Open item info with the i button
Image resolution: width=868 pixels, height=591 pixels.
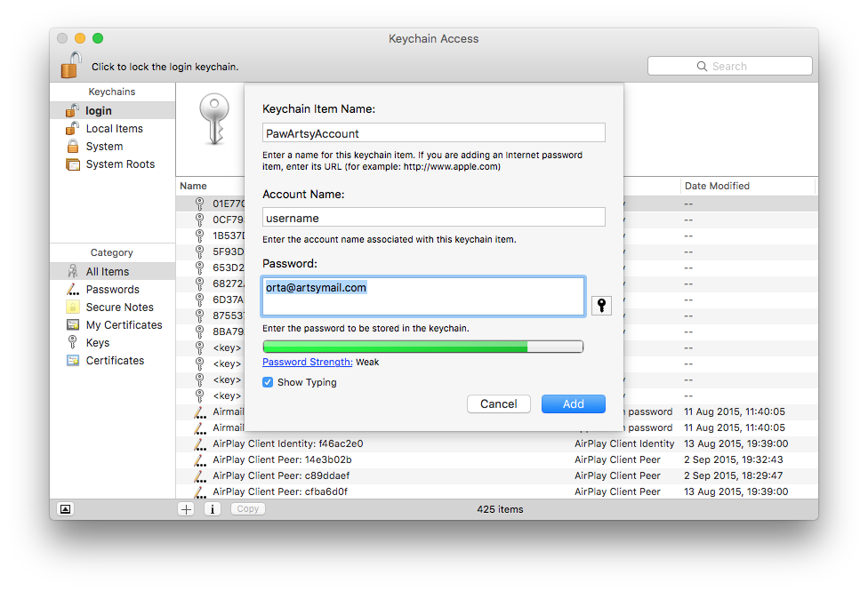213,509
